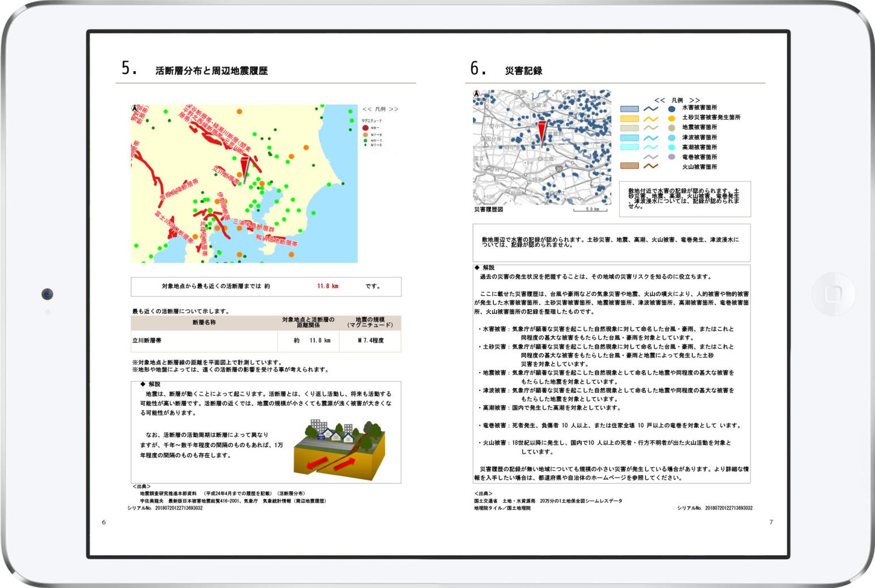Tap the tablet's front camera lens
Image resolution: width=875 pixels, height=588 pixels.
48,294
